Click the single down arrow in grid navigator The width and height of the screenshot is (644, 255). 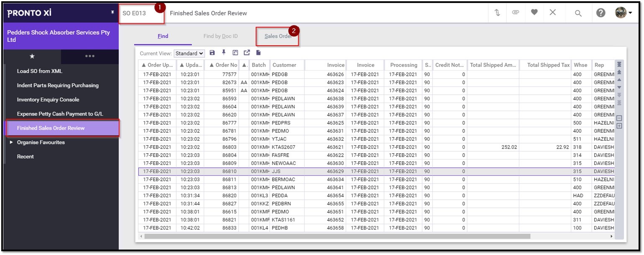619,87
